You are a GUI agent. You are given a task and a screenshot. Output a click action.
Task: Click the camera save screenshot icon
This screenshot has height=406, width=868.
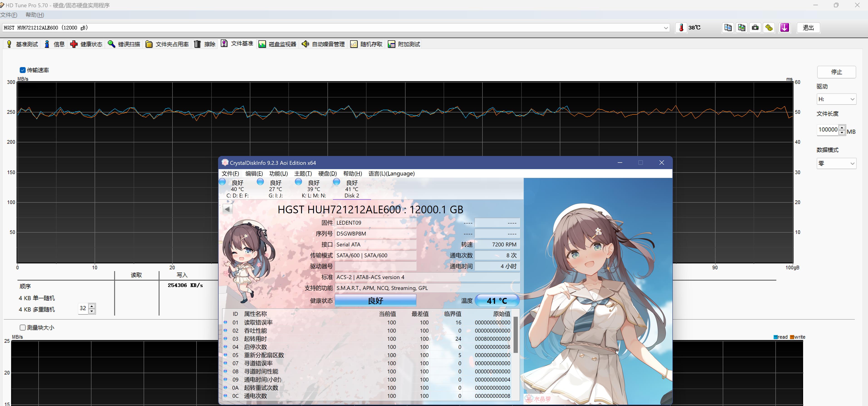(x=755, y=28)
